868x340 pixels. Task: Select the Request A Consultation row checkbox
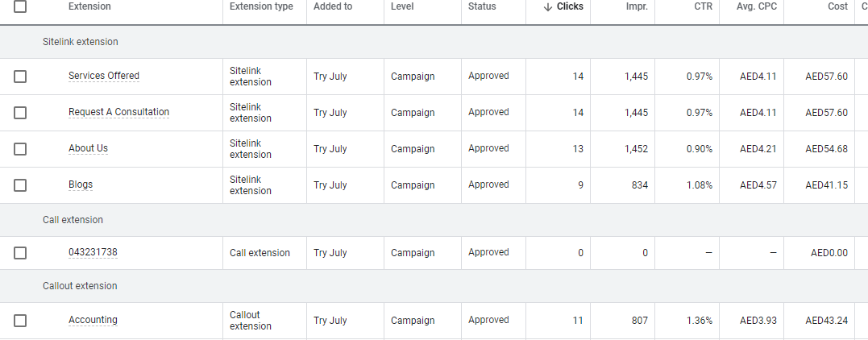(x=20, y=113)
